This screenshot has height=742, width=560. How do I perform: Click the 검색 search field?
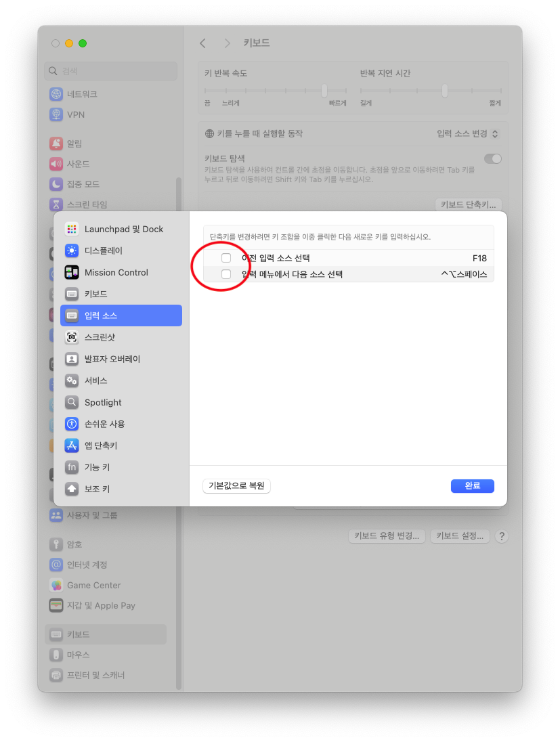tap(111, 71)
